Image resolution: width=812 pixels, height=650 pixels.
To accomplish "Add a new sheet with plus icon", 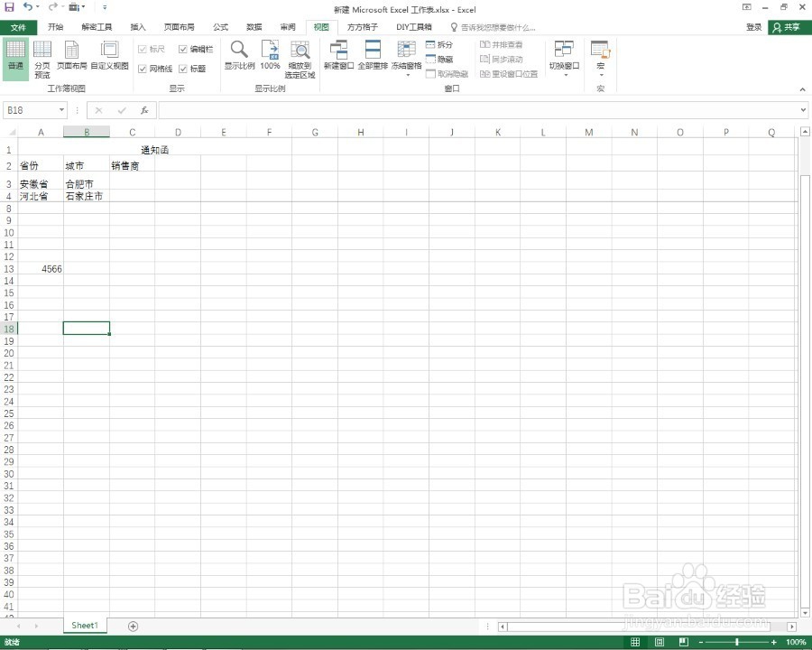I will [x=134, y=627].
